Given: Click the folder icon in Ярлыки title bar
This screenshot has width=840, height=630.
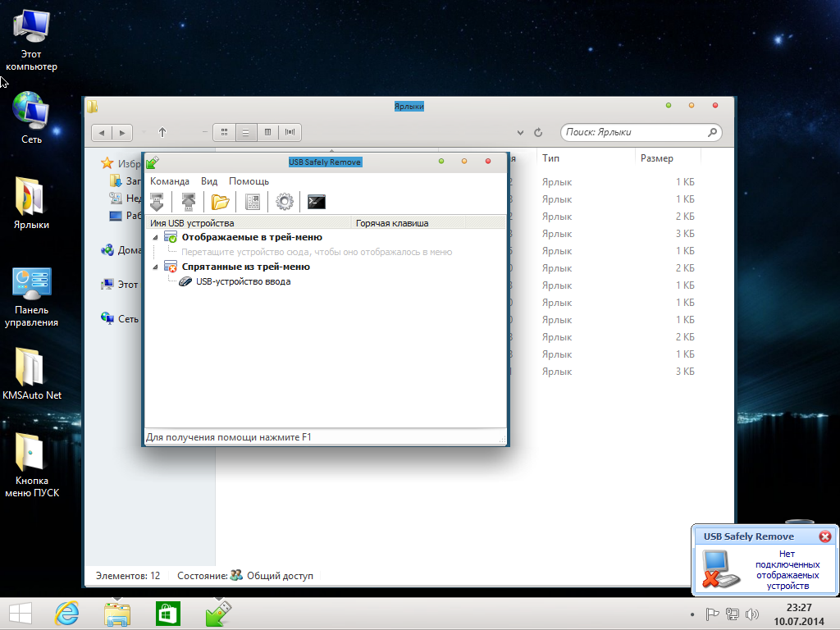Looking at the screenshot, I should pos(93,106).
